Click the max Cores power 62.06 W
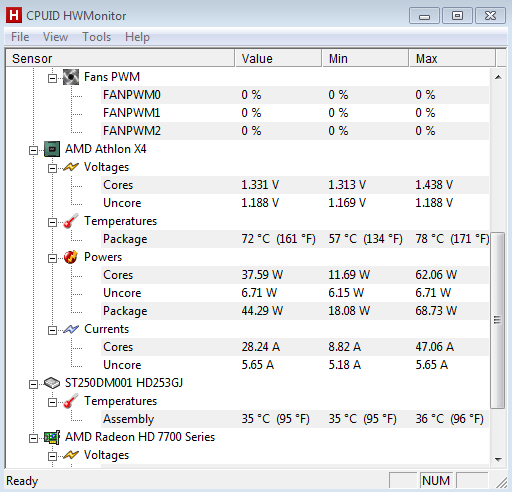The width and height of the screenshot is (512, 492). (x=436, y=275)
